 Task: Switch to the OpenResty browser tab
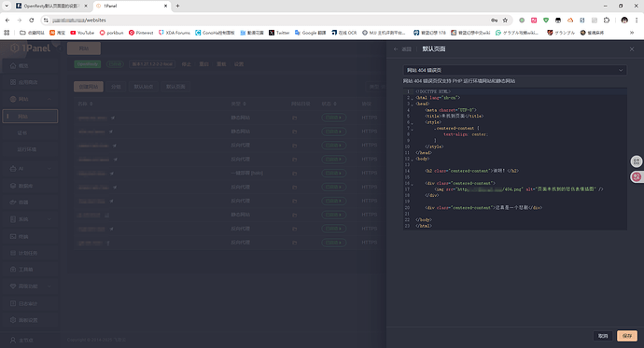pos(51,6)
